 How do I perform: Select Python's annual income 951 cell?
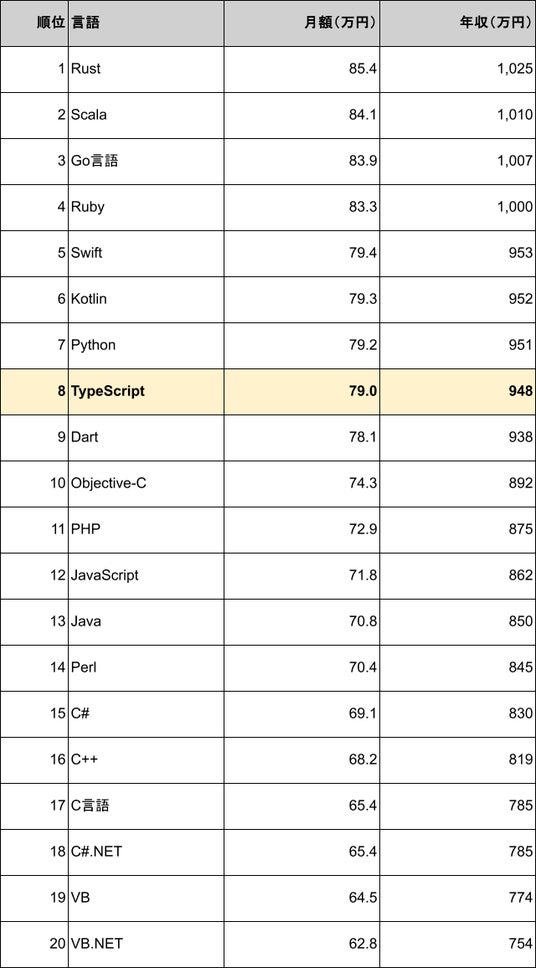click(458, 346)
